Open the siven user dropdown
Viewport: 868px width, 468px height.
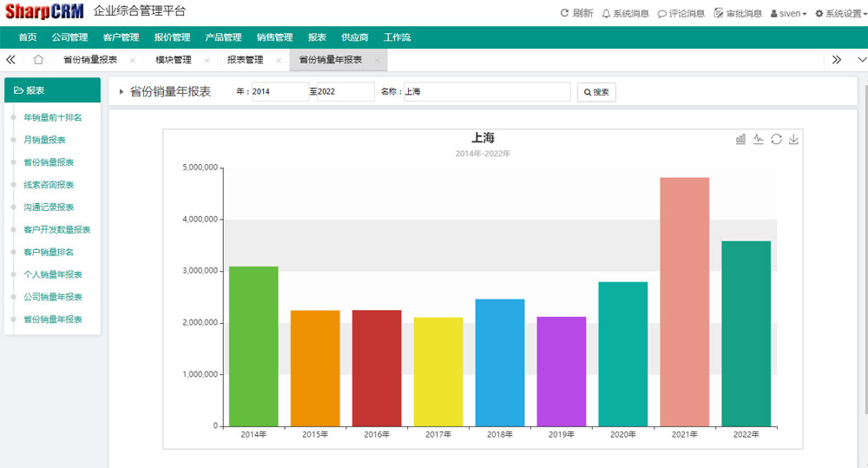[x=788, y=13]
